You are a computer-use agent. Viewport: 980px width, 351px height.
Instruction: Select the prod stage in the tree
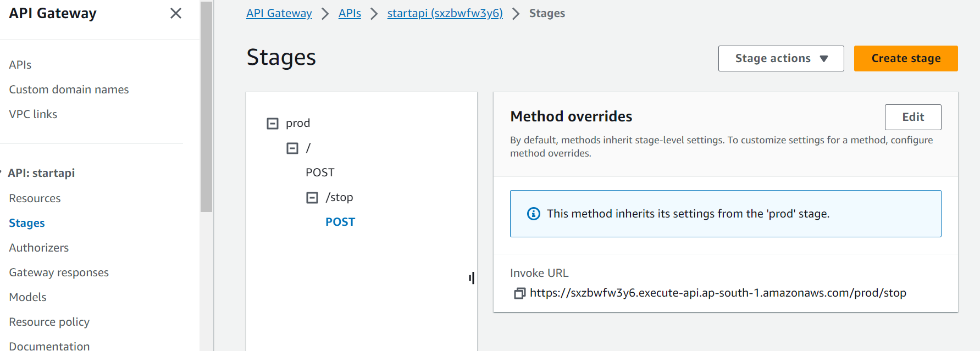(298, 123)
